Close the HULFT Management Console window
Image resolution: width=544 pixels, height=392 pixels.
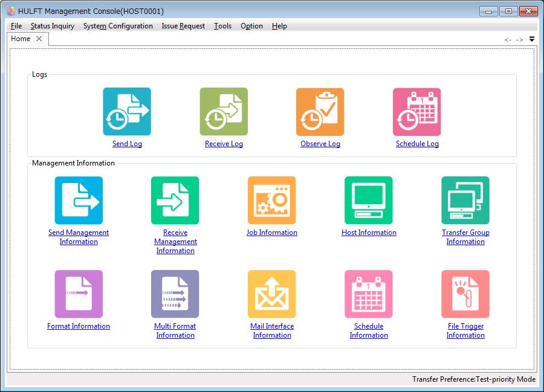click(x=528, y=11)
